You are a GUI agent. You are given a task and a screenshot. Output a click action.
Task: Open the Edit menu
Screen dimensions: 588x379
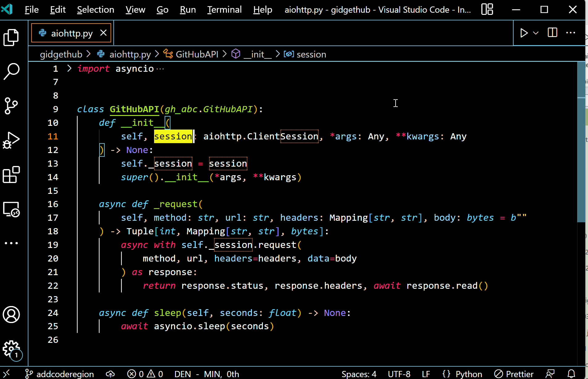tap(58, 10)
